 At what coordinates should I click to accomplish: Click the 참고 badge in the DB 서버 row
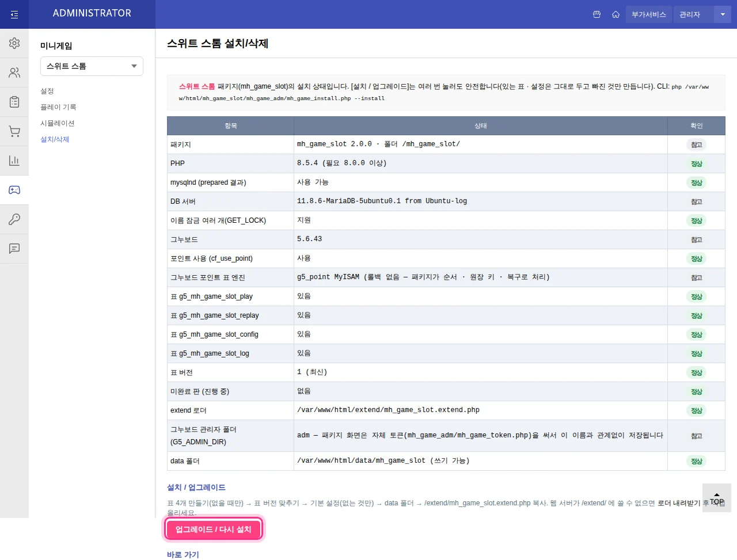coord(696,201)
